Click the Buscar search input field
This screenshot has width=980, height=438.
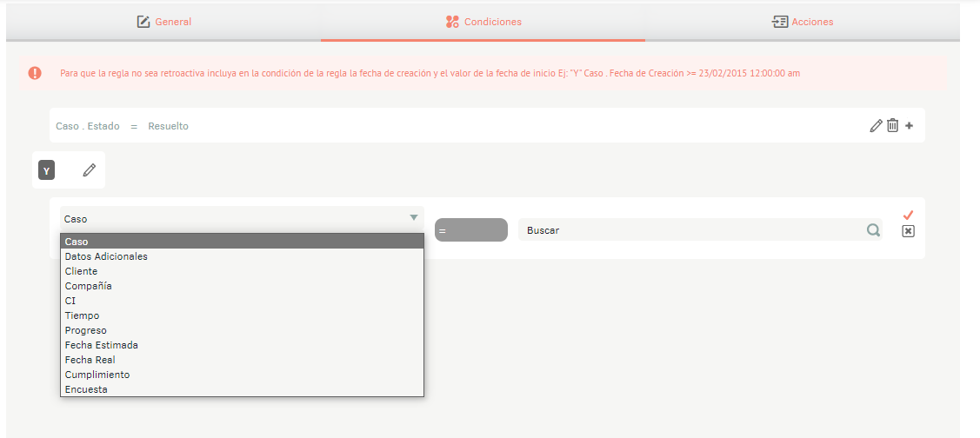[x=700, y=230]
